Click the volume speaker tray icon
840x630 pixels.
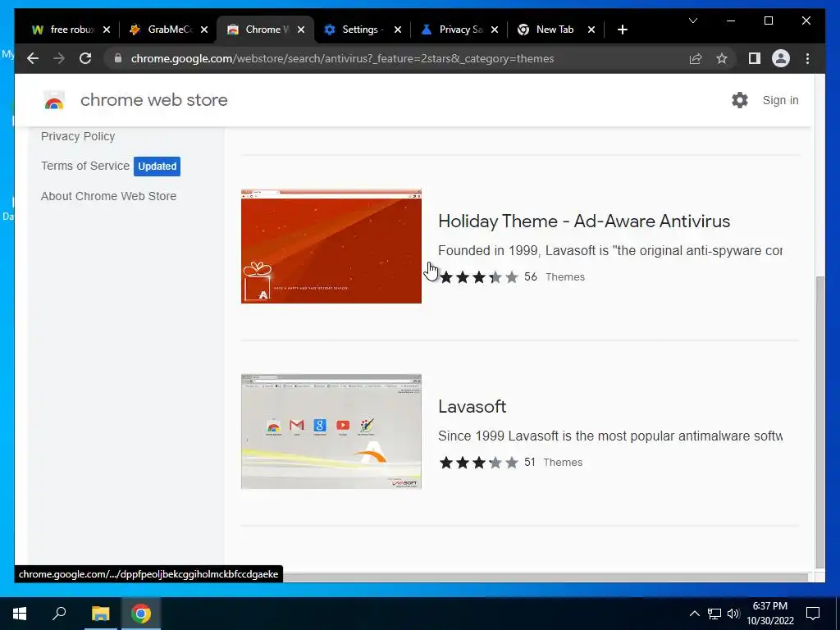point(733,614)
